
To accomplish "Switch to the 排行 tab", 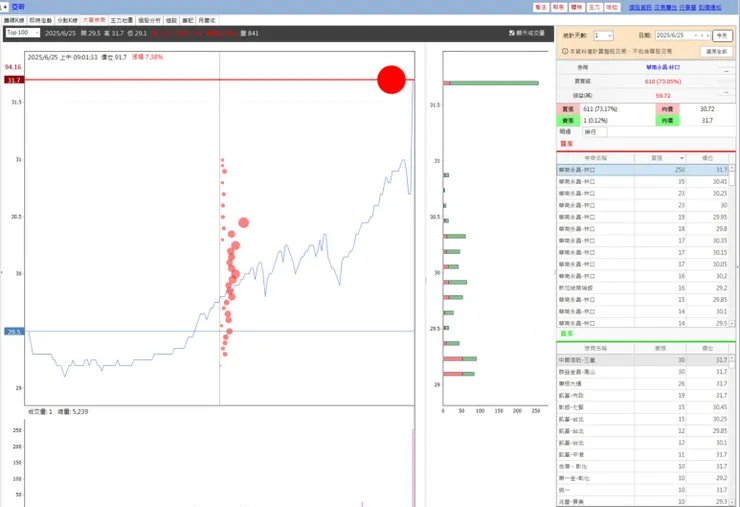I will [595, 132].
